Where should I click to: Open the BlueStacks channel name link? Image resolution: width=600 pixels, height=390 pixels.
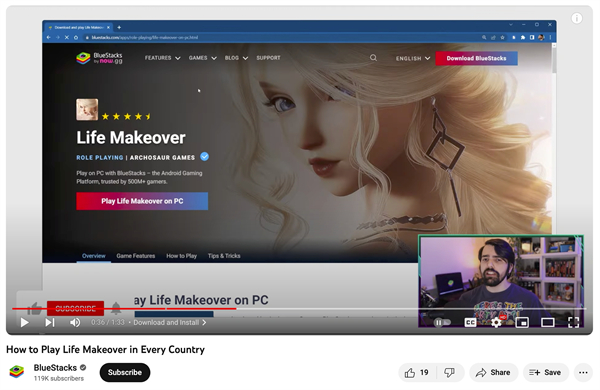click(55, 368)
